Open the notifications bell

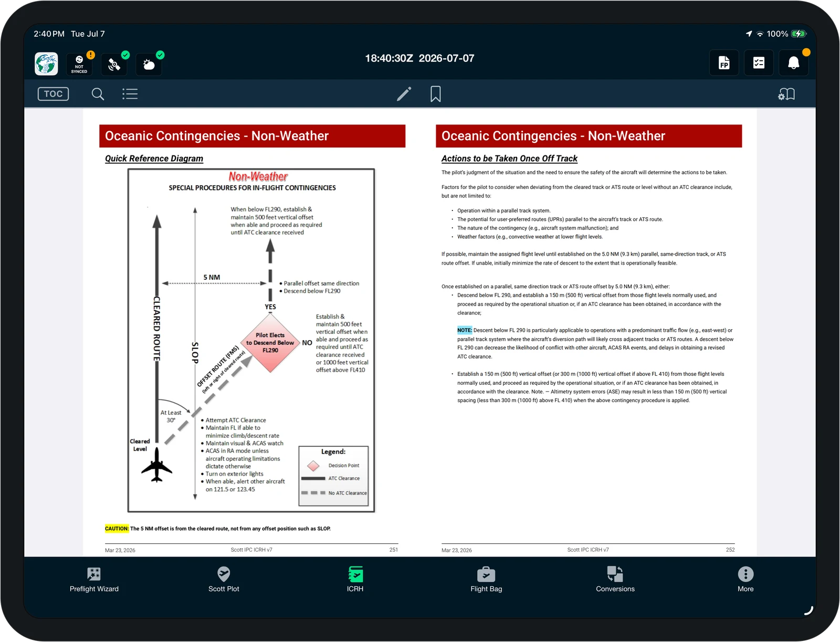pos(794,63)
